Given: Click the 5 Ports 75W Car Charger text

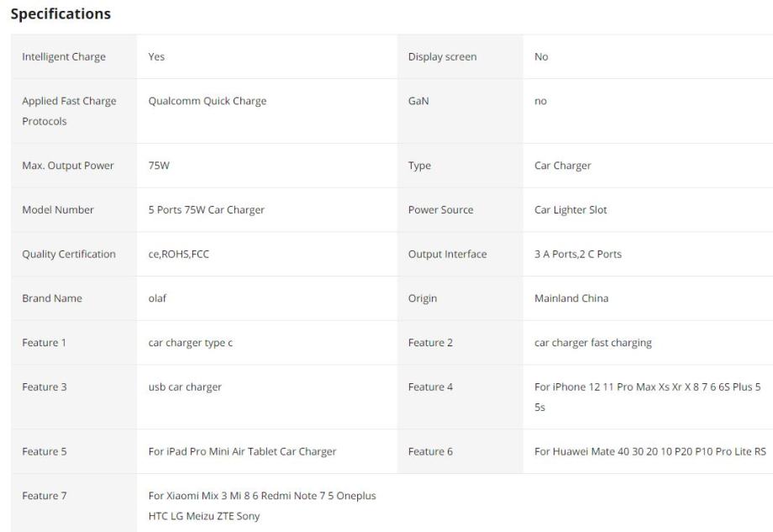Looking at the screenshot, I should (x=207, y=210).
